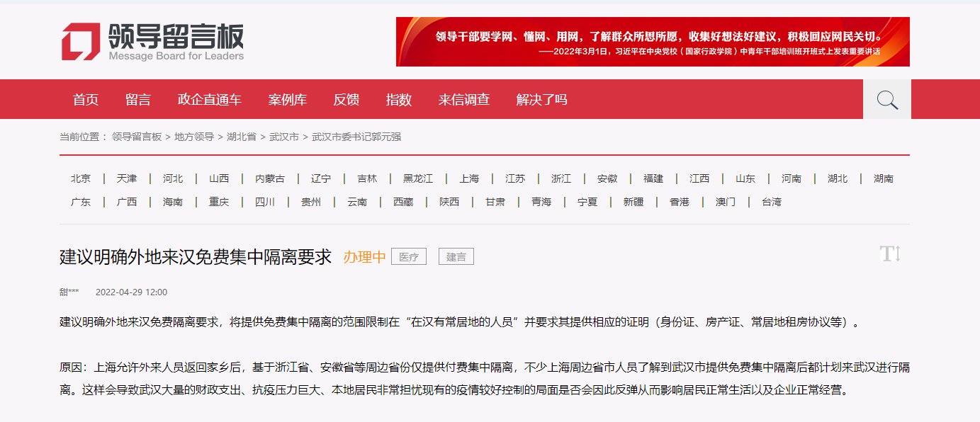The height and width of the screenshot is (422, 980).
Task: Choose 辽宁 in the province list
Action: pos(321,178)
